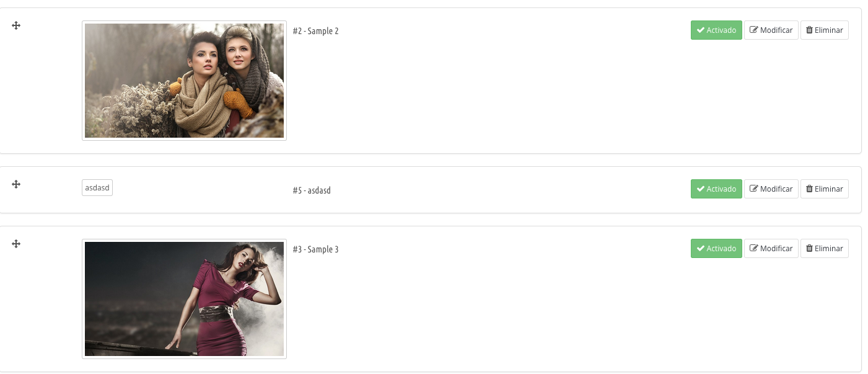The image size is (868, 374).
Task: Click the trash icon on Sample 3 row
Action: (809, 248)
